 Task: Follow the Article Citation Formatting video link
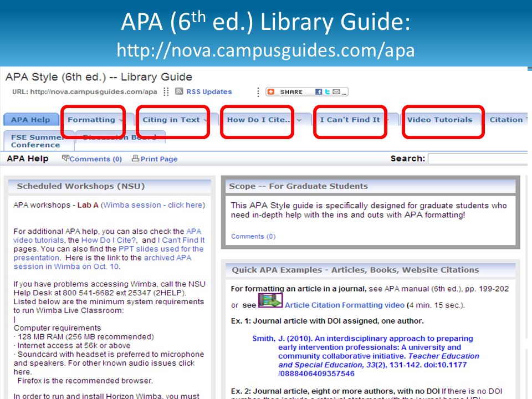344,305
